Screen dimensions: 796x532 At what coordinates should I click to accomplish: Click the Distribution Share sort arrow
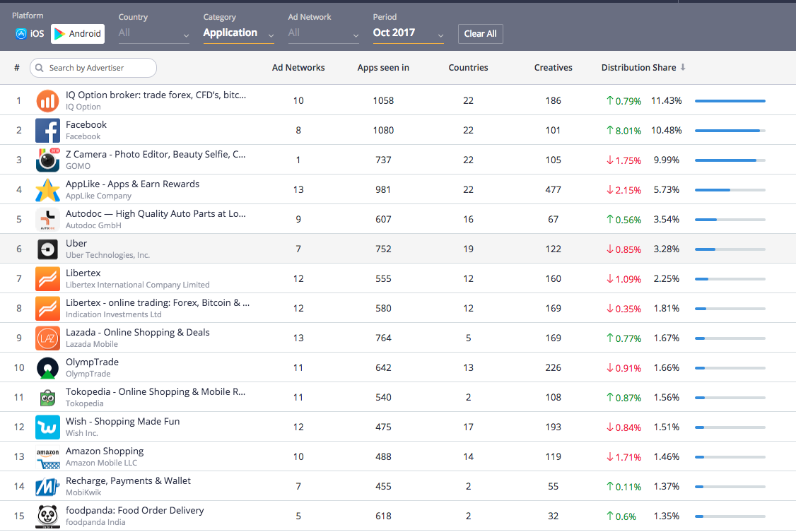pyautogui.click(x=683, y=67)
